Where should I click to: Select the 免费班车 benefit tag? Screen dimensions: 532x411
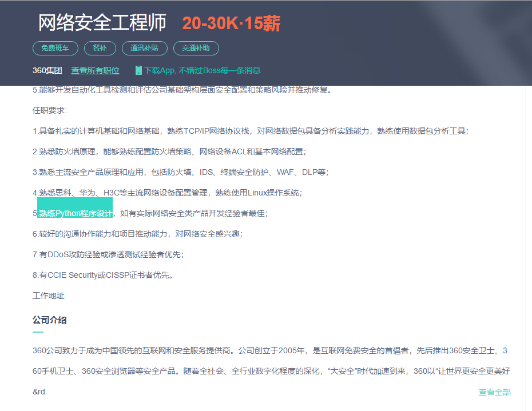coord(55,48)
